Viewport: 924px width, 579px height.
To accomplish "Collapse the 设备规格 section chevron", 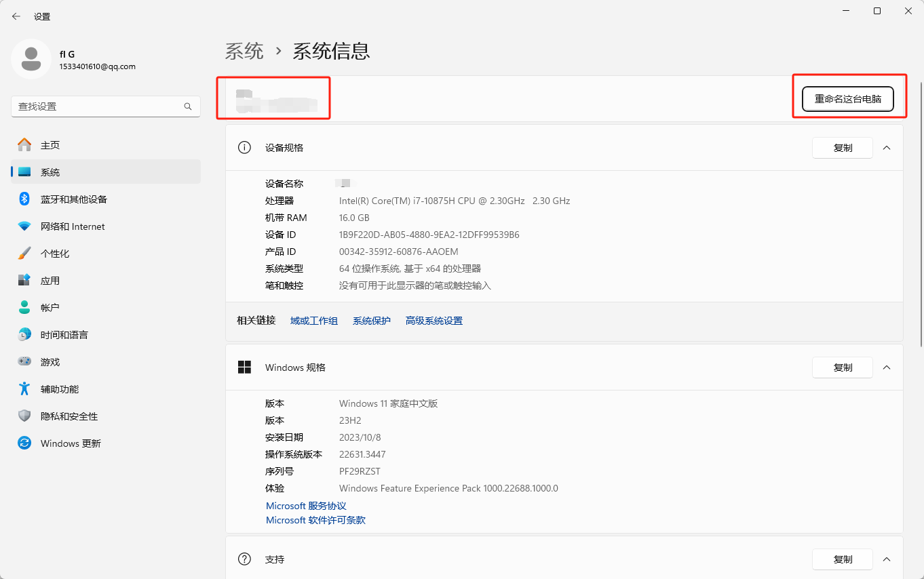I will point(886,148).
